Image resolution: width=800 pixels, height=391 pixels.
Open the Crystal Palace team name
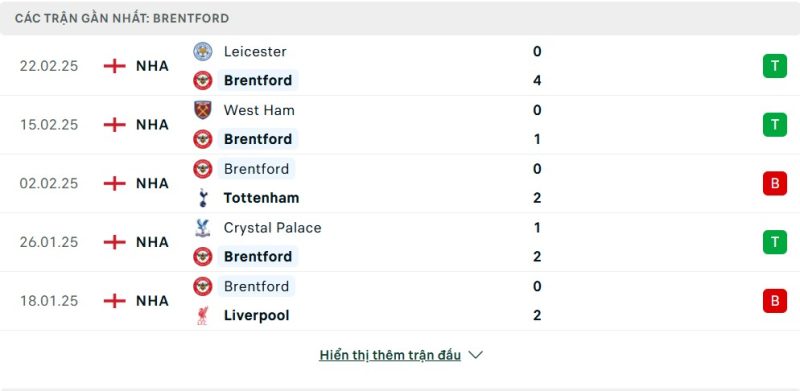click(x=272, y=228)
